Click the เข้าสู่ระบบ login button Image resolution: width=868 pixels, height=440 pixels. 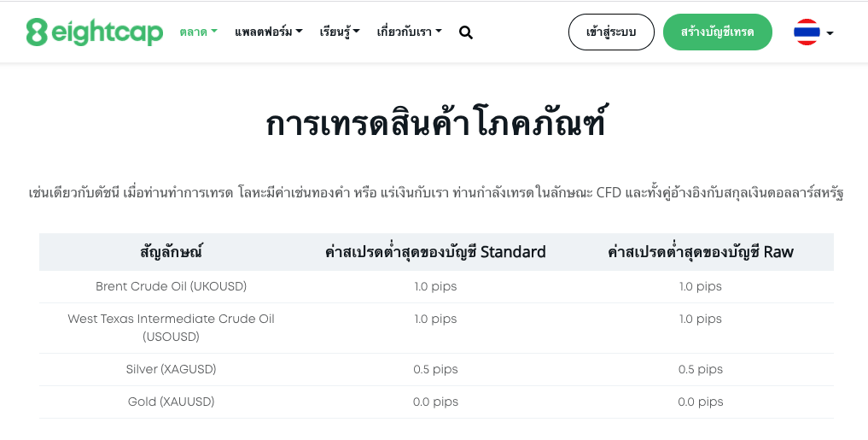point(611,32)
